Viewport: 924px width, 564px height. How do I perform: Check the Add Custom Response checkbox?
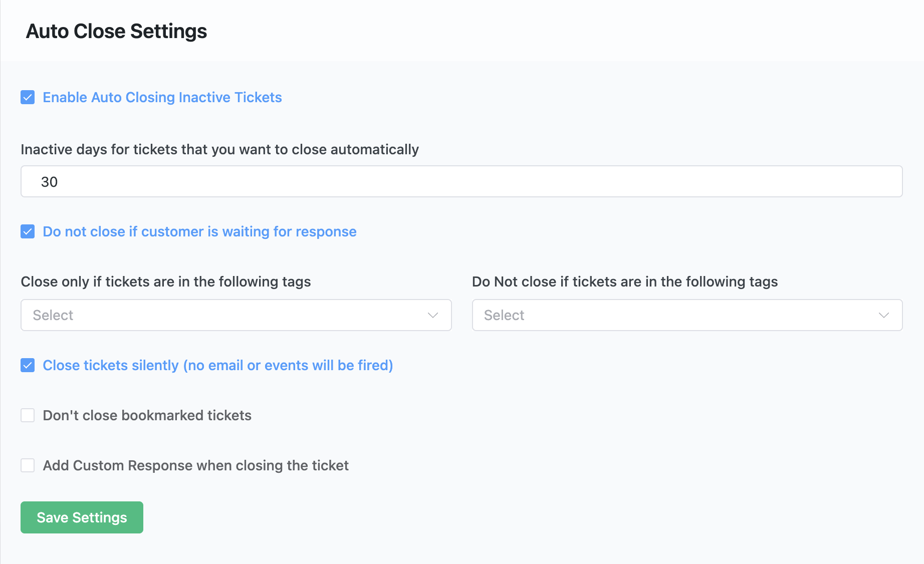28,465
